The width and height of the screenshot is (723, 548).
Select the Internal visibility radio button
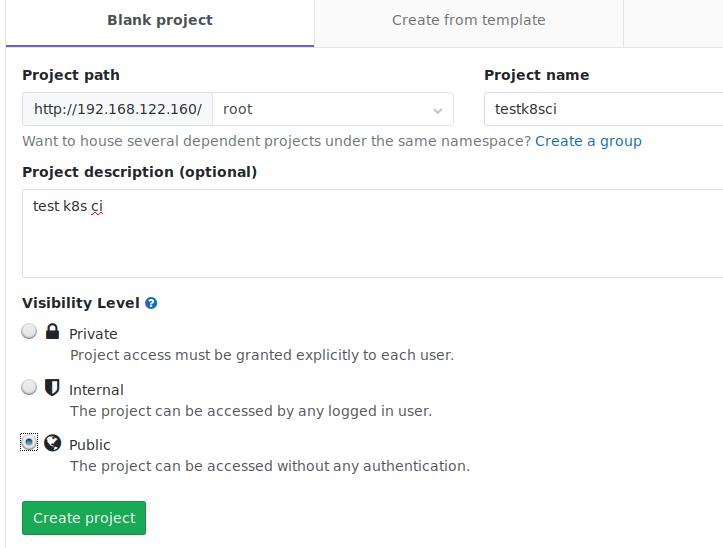29,387
